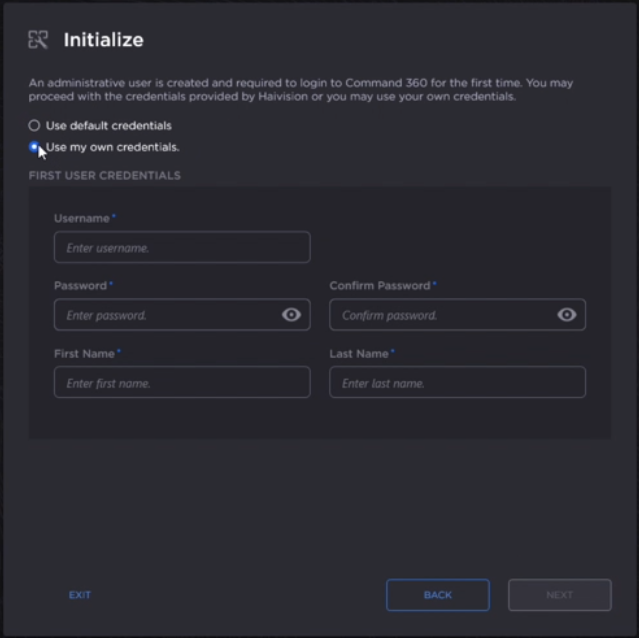Reveal Confirm Password with its eye icon
The image size is (639, 638).
[x=567, y=315]
